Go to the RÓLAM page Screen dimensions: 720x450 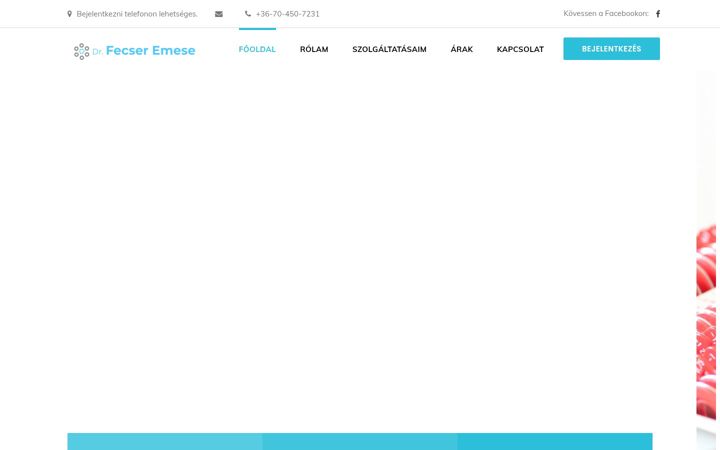tap(314, 49)
